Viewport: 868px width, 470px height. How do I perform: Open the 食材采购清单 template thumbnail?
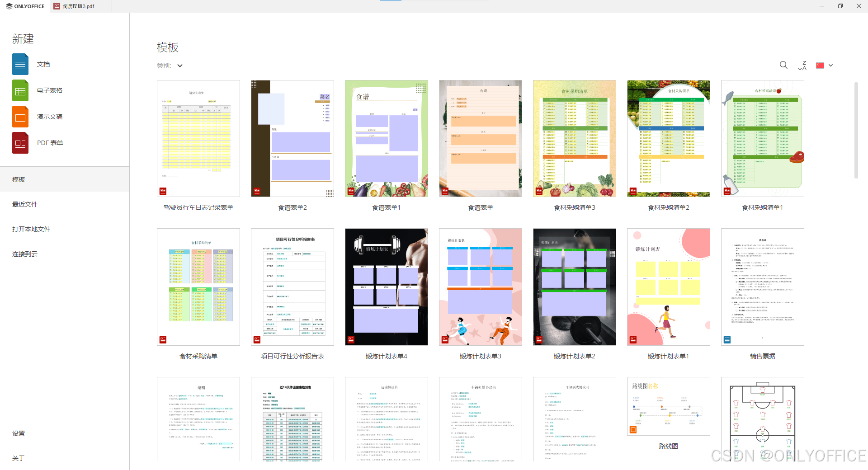pos(198,287)
